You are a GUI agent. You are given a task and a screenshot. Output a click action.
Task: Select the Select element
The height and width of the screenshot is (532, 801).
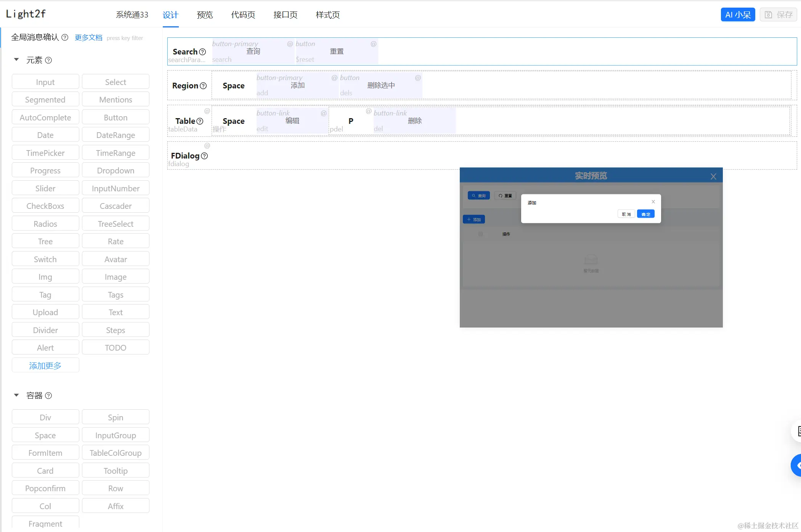(x=116, y=82)
